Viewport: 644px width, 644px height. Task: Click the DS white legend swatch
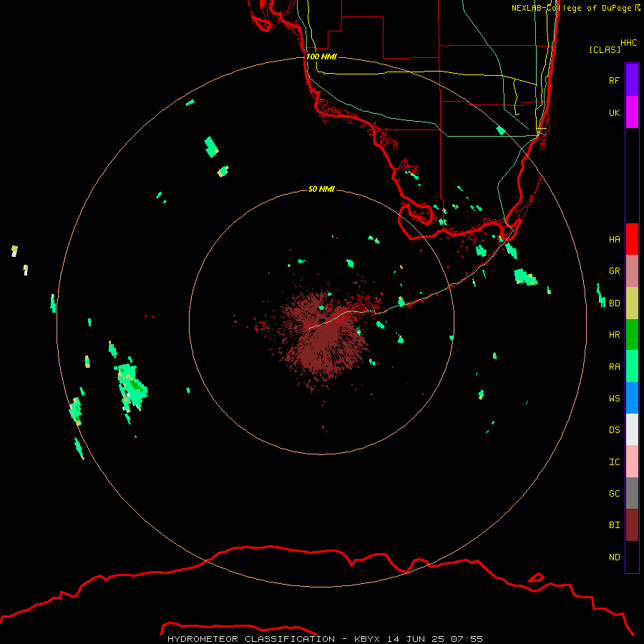pos(632,429)
